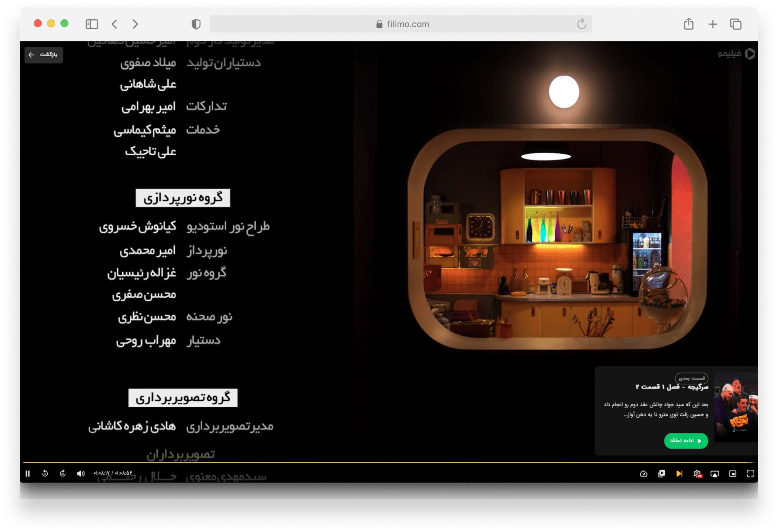Skip to next episode icon
Screen dimensions: 778x532
tap(679, 474)
